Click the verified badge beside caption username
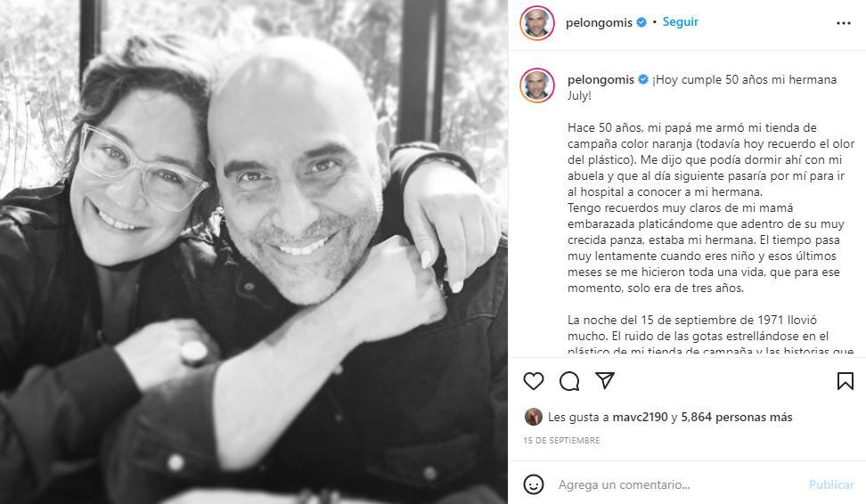Screen dimensions: 866x504 click(x=643, y=79)
